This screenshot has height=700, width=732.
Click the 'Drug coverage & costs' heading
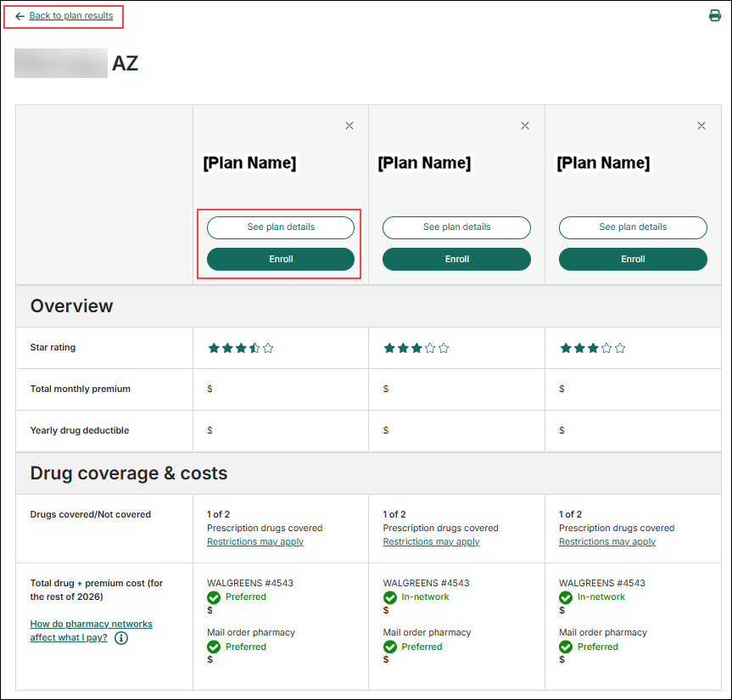click(x=129, y=473)
